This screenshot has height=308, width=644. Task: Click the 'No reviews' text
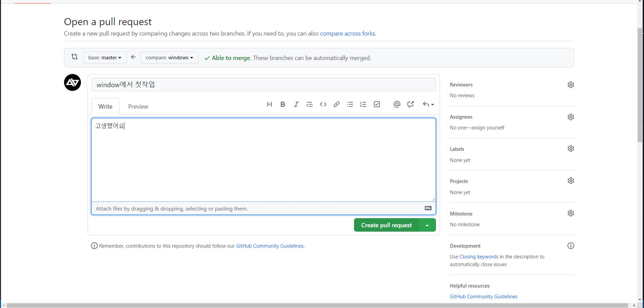[x=462, y=95]
